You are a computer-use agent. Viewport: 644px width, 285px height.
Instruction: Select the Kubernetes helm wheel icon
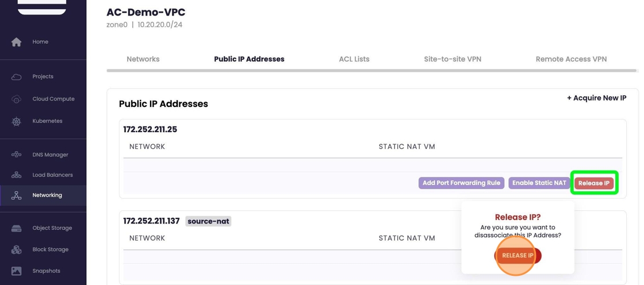click(17, 121)
